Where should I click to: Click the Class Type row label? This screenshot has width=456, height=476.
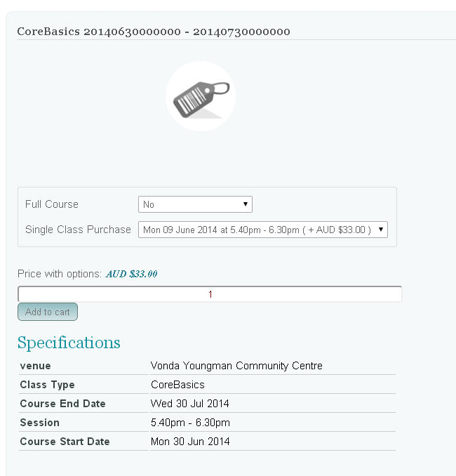tap(47, 385)
